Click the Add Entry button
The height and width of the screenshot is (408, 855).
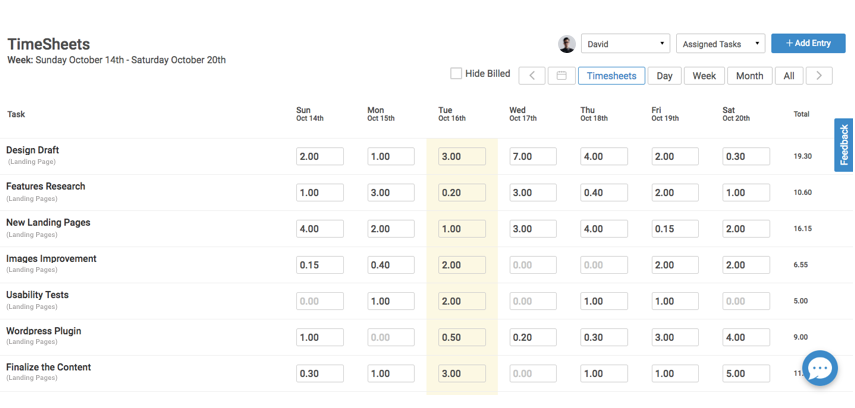(x=808, y=43)
